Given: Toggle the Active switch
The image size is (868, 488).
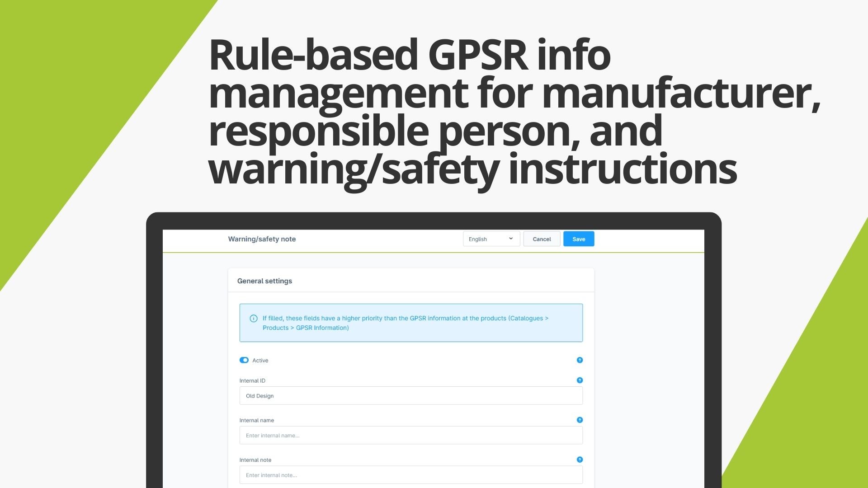Looking at the screenshot, I should (244, 360).
